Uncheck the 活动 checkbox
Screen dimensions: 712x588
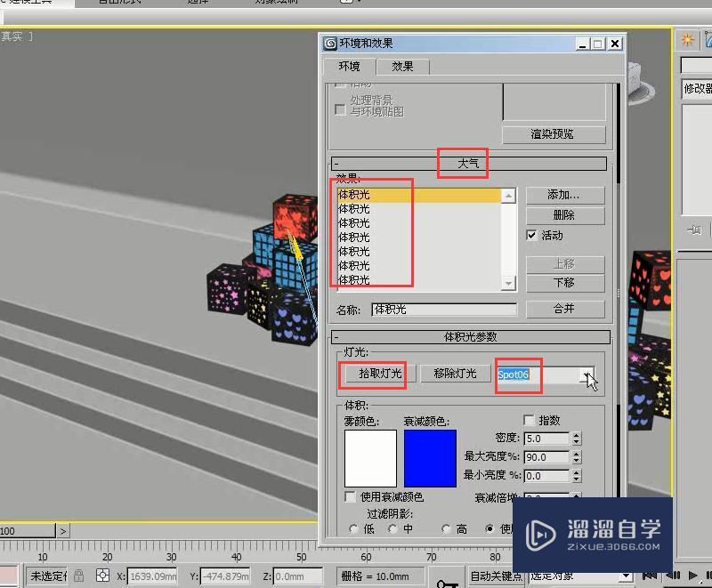tap(531, 235)
